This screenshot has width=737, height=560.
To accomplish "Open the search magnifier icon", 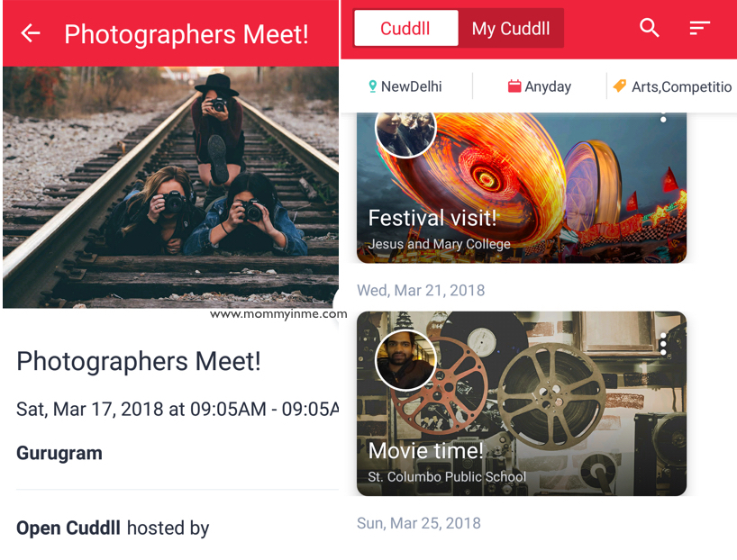I will tap(649, 28).
